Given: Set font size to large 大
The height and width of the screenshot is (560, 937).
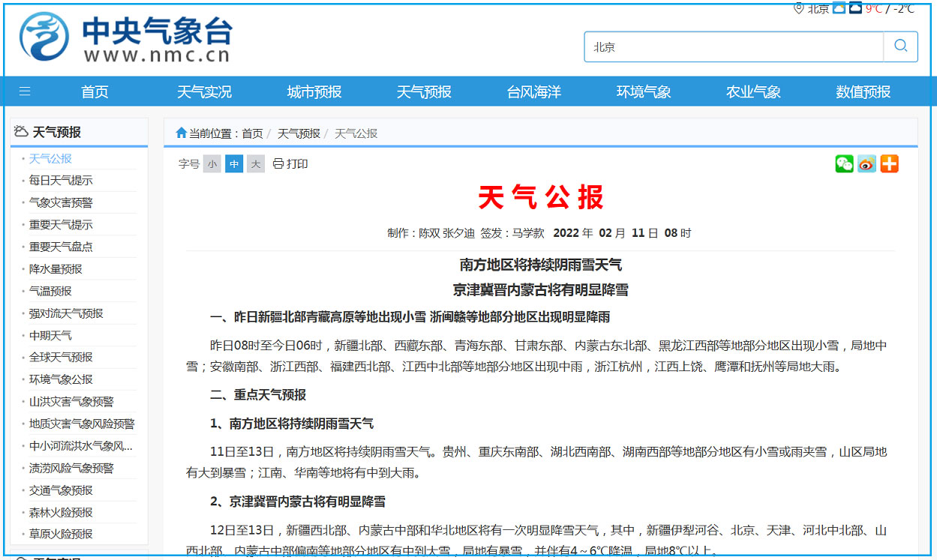Looking at the screenshot, I should point(256,164).
